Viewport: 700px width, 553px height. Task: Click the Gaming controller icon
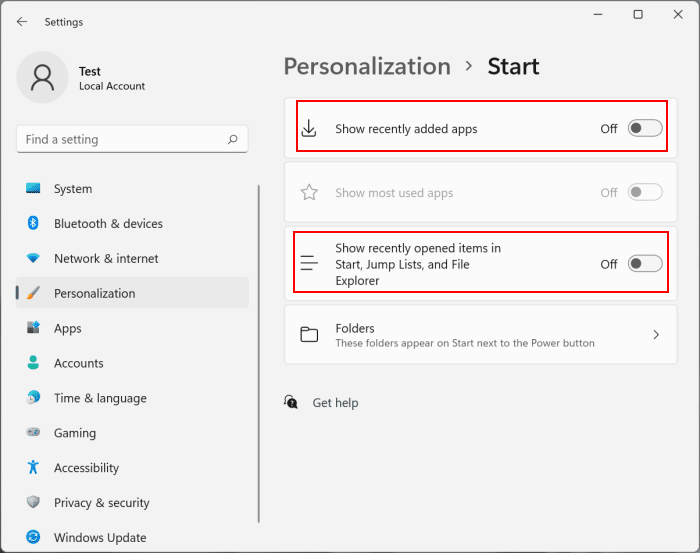[33, 432]
